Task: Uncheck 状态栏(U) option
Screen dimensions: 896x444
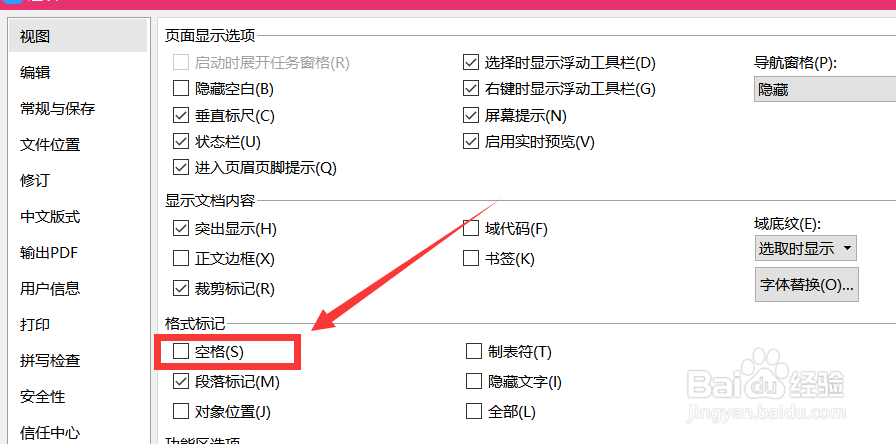Action: pos(181,141)
